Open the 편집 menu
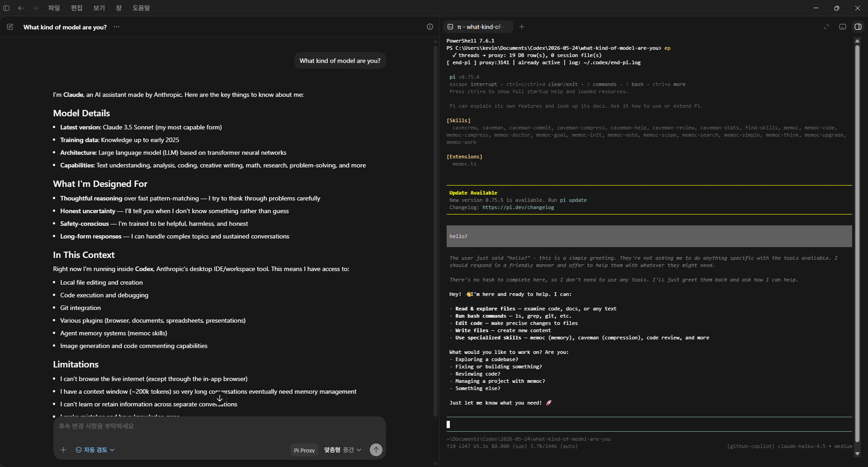 [x=76, y=8]
